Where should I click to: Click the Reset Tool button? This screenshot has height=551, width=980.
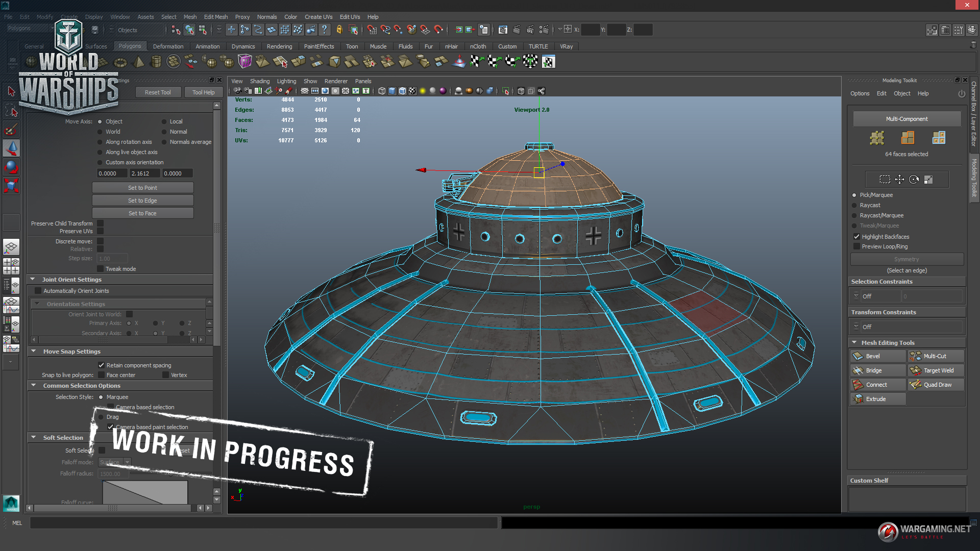(x=158, y=92)
